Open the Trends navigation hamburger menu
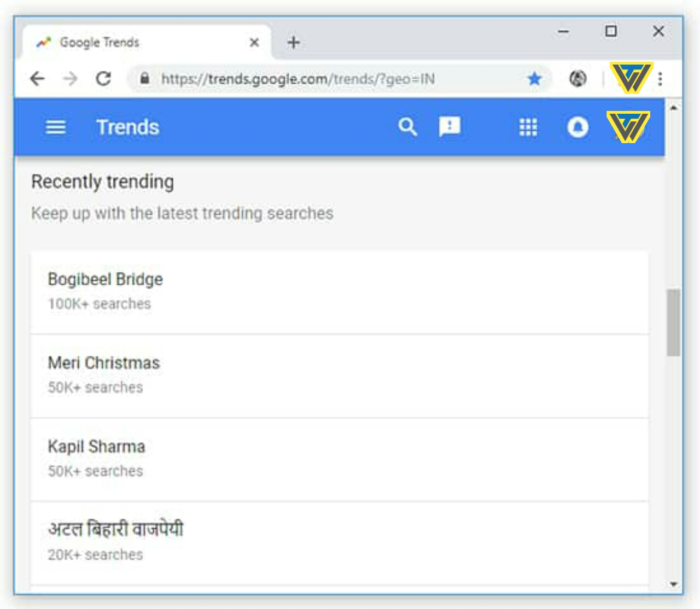The image size is (700, 609). pyautogui.click(x=55, y=127)
